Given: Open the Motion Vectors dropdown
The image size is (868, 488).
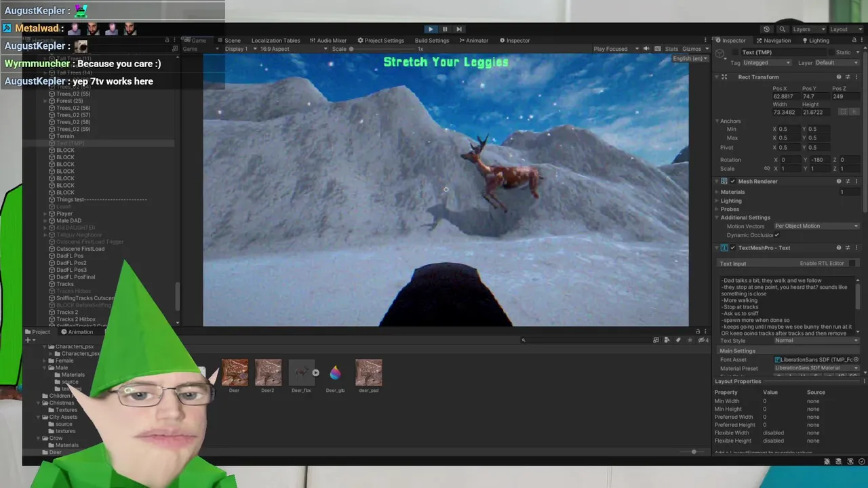Looking at the screenshot, I should click(x=816, y=226).
